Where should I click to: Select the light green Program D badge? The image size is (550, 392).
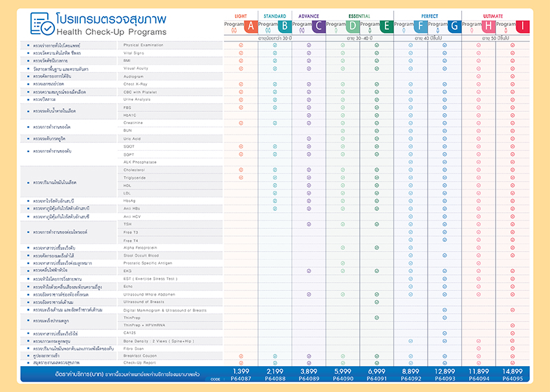353,27
